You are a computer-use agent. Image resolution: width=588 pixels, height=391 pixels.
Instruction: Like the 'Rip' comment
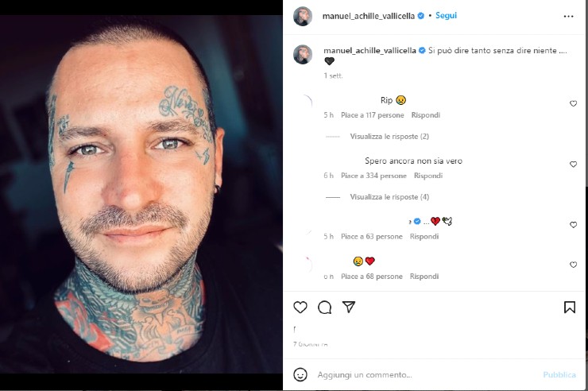click(x=573, y=103)
